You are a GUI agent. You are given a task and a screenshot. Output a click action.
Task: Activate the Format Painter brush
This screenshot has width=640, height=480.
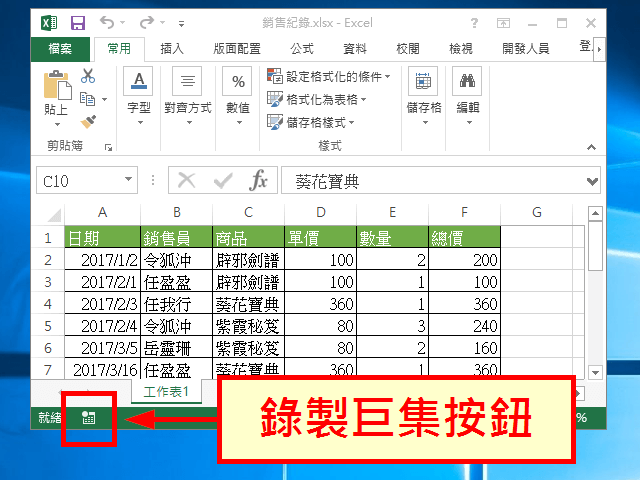(88, 122)
